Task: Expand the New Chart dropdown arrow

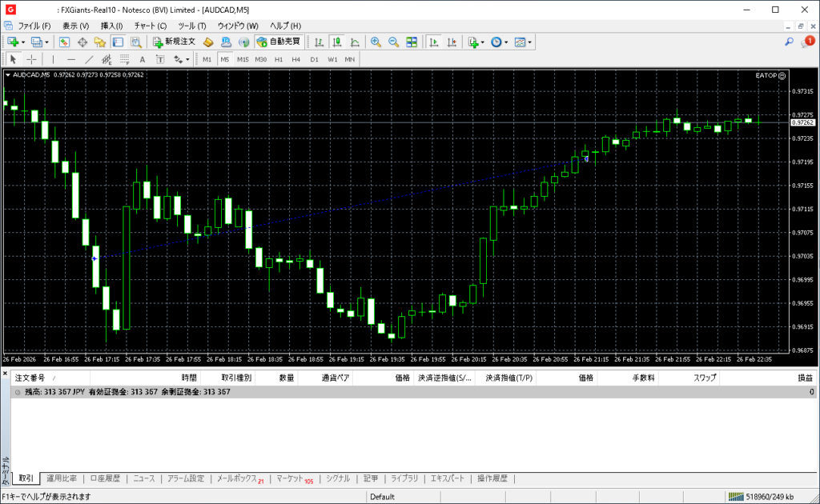Action: (23, 42)
